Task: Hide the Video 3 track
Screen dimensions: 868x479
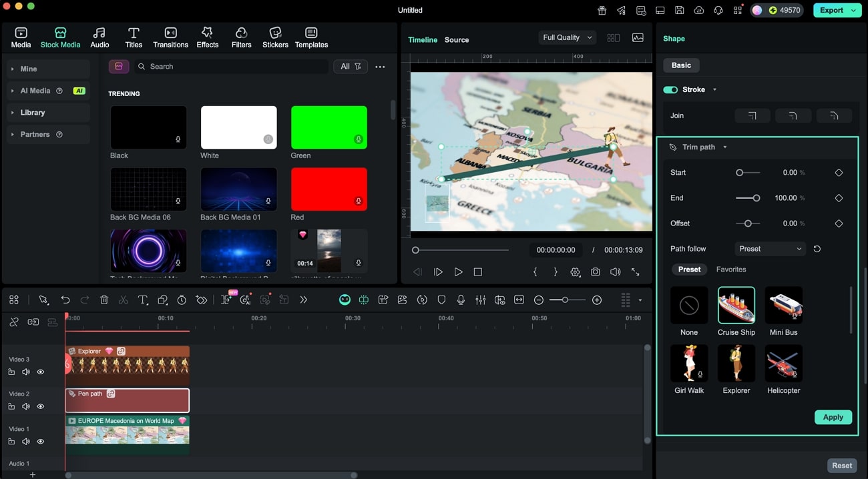Action: tap(41, 372)
